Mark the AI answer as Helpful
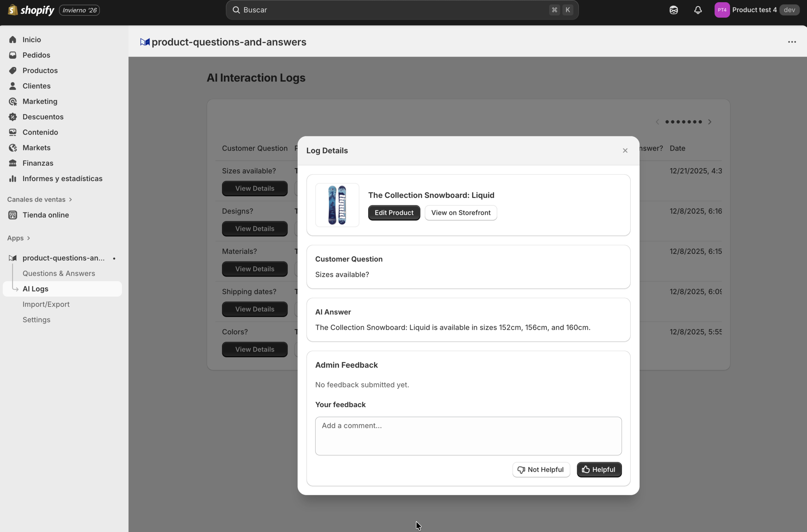Image resolution: width=807 pixels, height=532 pixels. pyautogui.click(x=599, y=470)
